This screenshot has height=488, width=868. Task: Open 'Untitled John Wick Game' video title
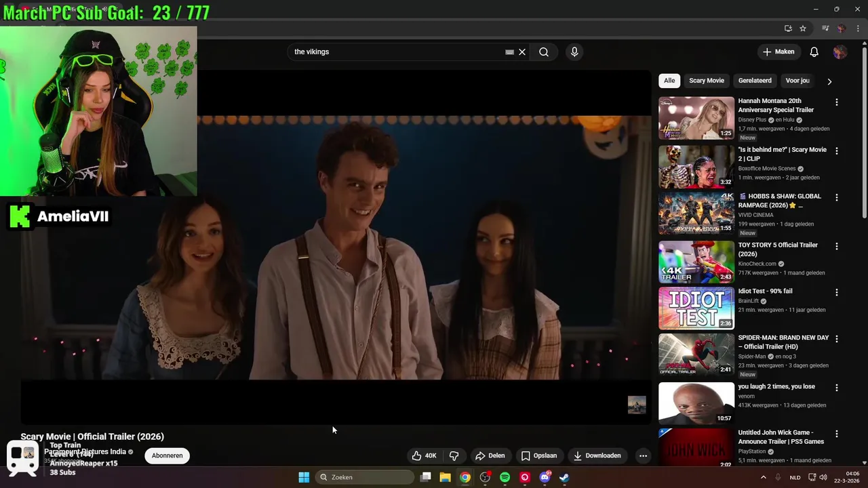(781, 437)
